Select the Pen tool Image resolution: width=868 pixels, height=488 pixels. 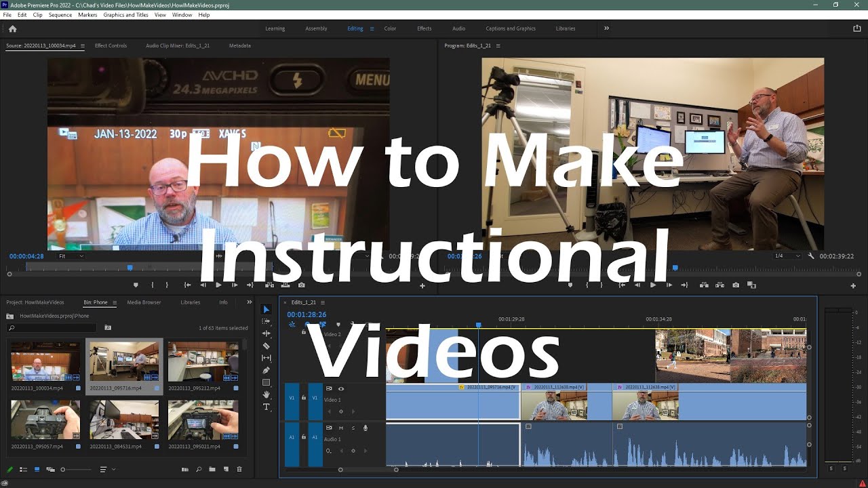(266, 370)
